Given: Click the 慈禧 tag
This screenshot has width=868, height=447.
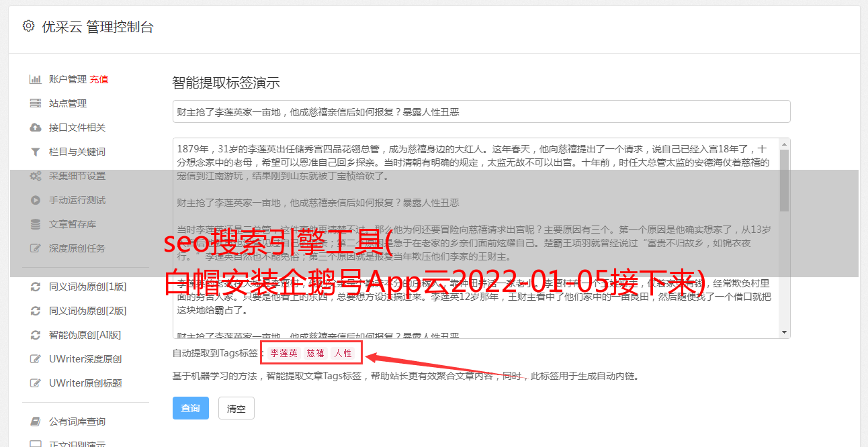Looking at the screenshot, I should click(x=316, y=353).
